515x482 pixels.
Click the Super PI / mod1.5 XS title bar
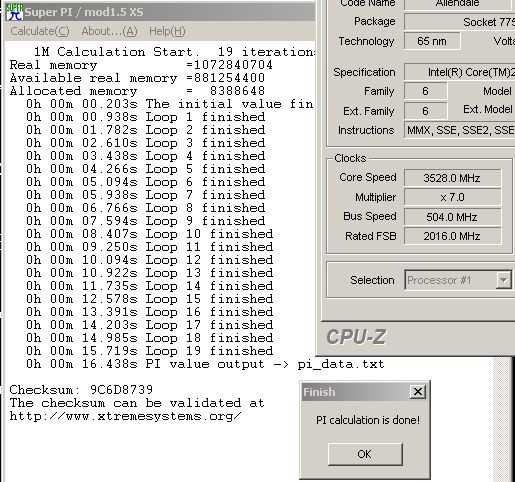click(x=160, y=12)
